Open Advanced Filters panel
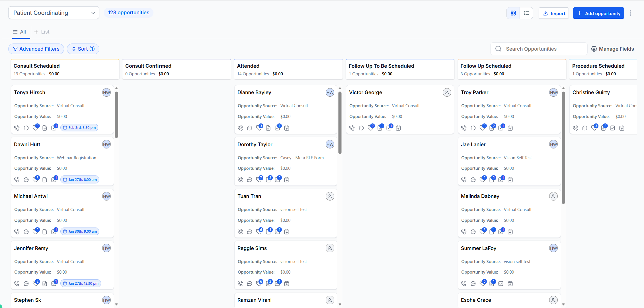The height and width of the screenshot is (308, 644). (36, 49)
